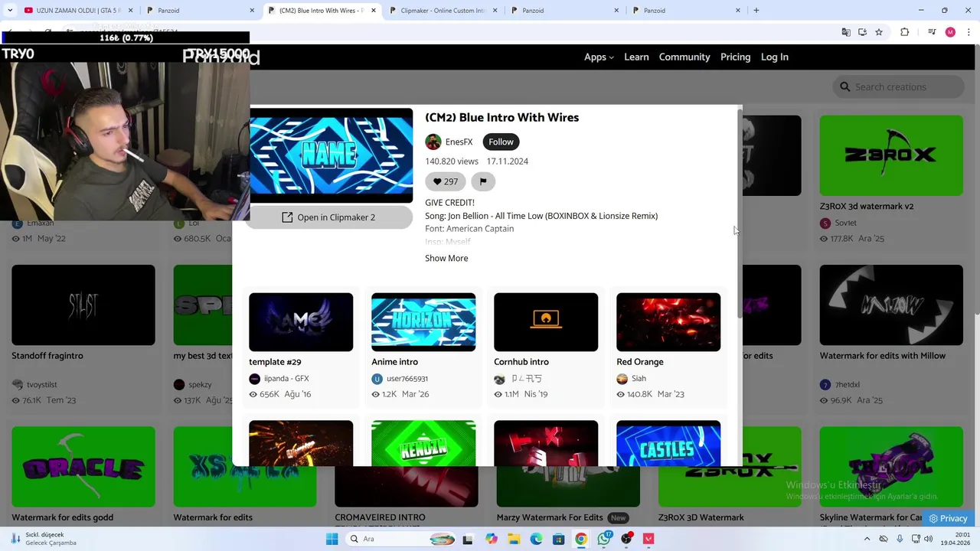Open Microsoft Edge from the taskbar

click(536, 539)
